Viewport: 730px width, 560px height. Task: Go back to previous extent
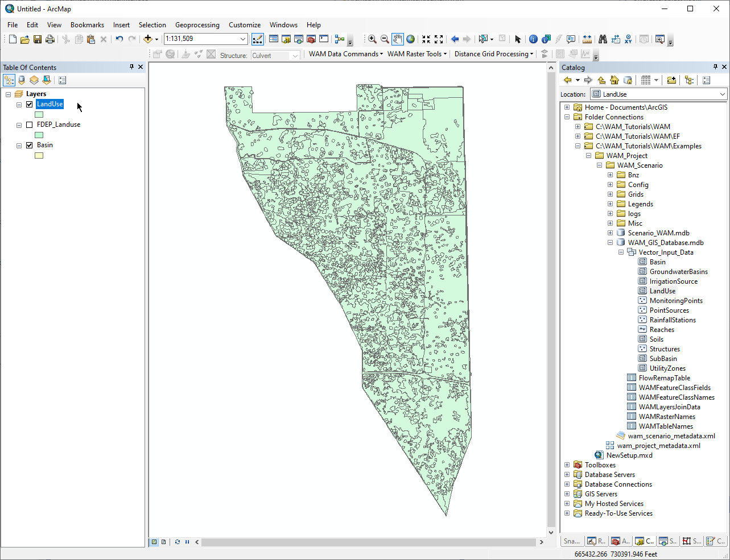tap(455, 39)
